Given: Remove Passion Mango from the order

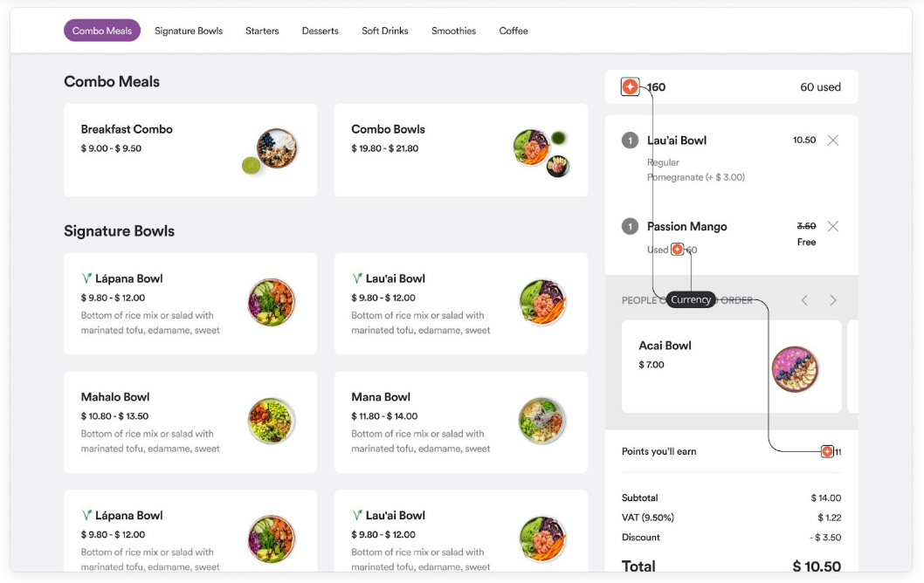Looking at the screenshot, I should 832,226.
